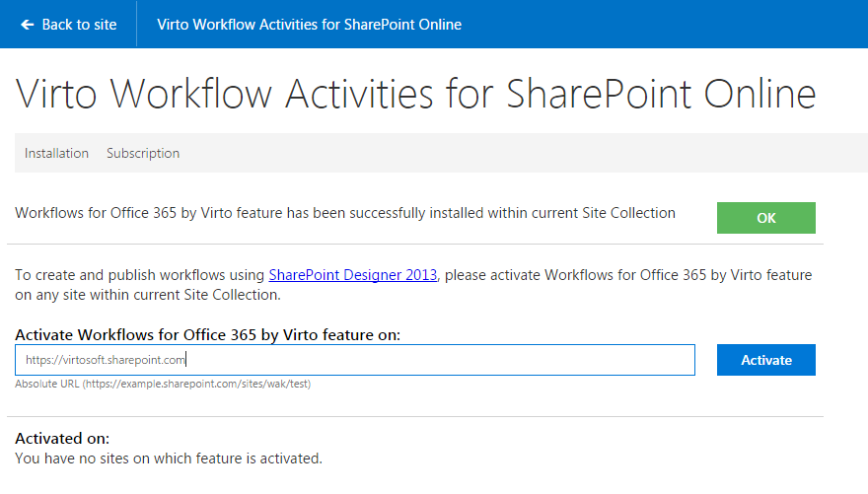The image size is (868, 494).
Task: Click the blue header bar app title
Action: (x=309, y=25)
